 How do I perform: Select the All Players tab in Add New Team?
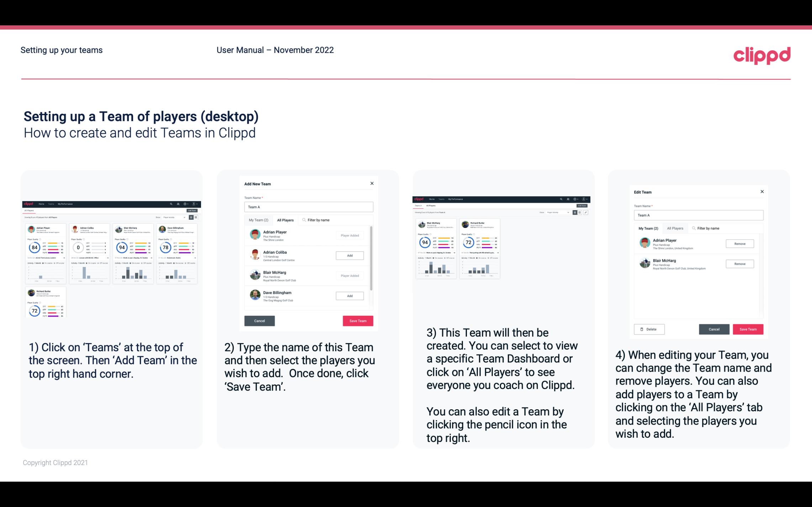(x=285, y=220)
